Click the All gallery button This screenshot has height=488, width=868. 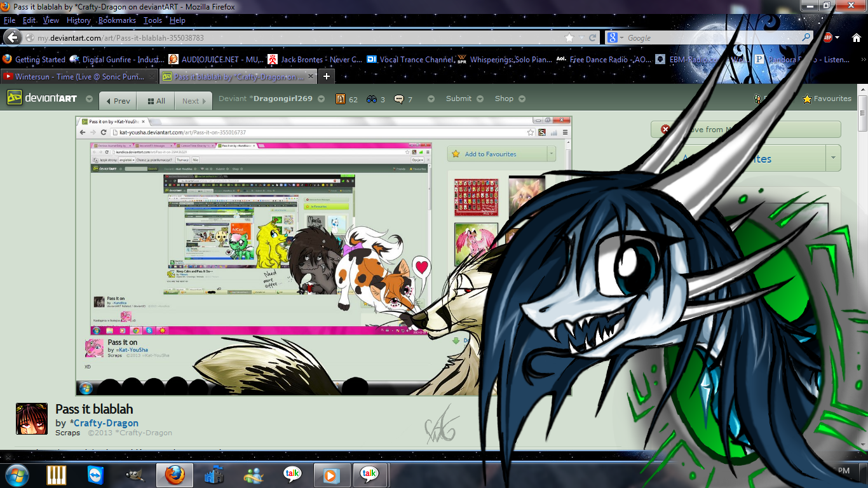tap(156, 101)
